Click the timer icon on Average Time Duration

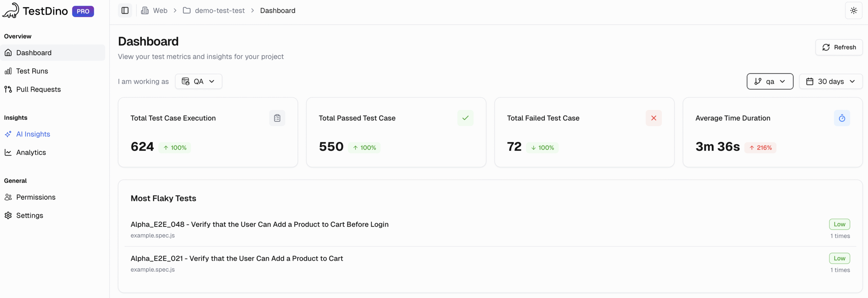click(x=842, y=118)
